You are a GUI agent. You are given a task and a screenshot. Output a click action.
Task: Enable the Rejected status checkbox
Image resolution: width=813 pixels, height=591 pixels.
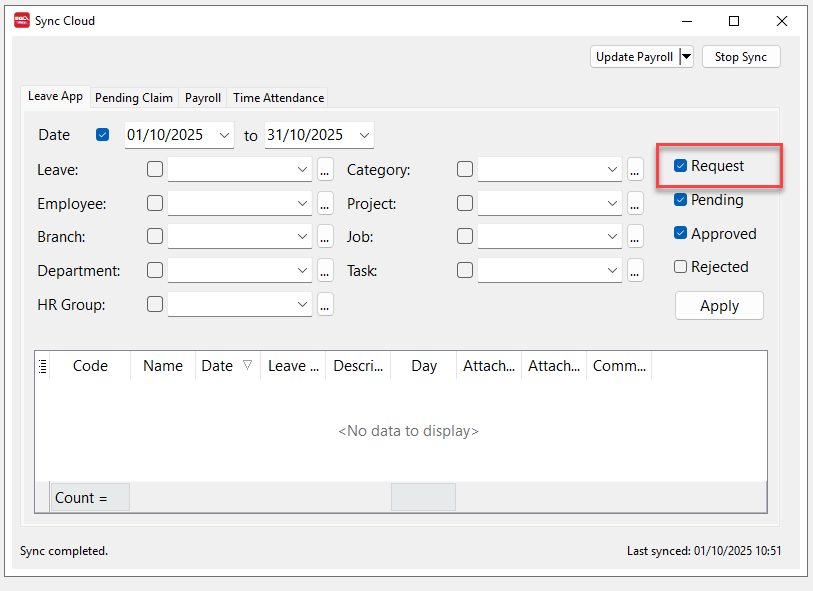[681, 266]
